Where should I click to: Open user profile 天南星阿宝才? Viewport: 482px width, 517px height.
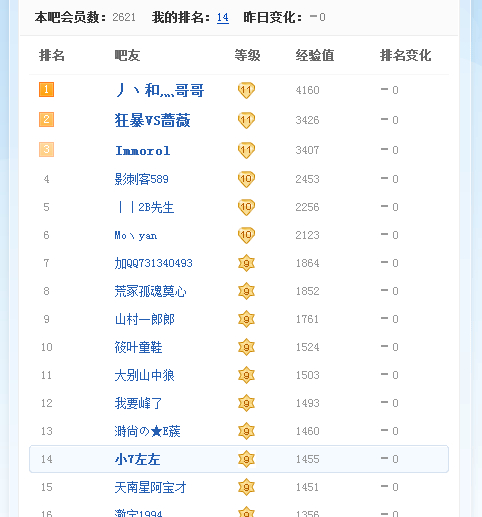click(150, 487)
